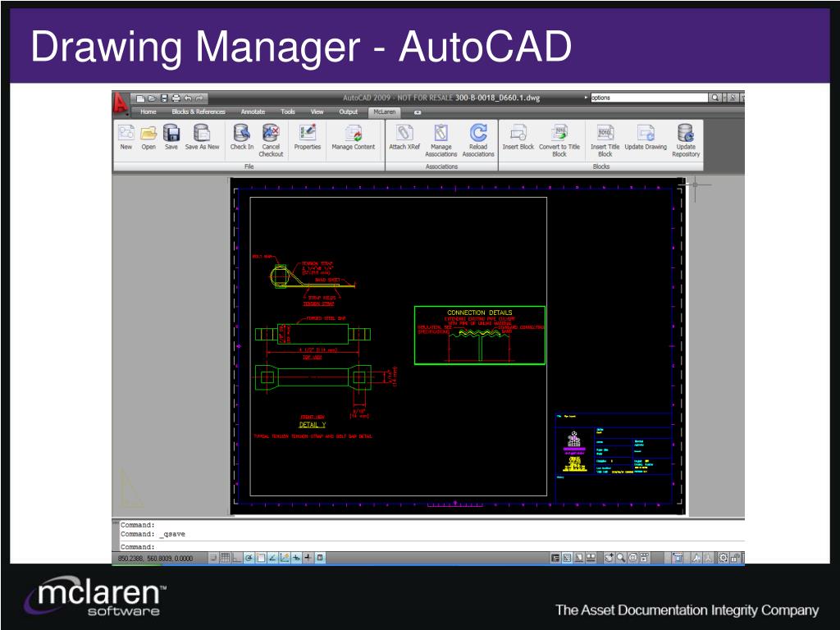The width and height of the screenshot is (840, 630).
Task: Click the search magnifier beside options field
Action: pos(714,98)
